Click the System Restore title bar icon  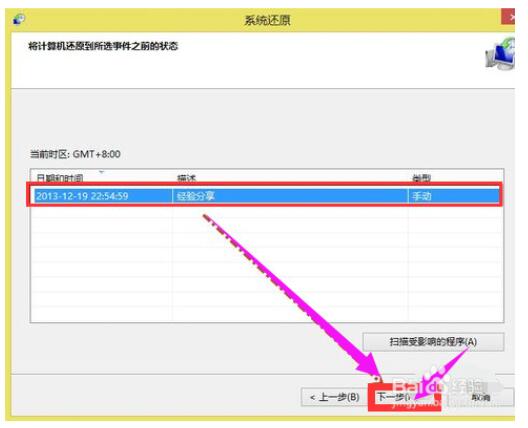pos(19,19)
